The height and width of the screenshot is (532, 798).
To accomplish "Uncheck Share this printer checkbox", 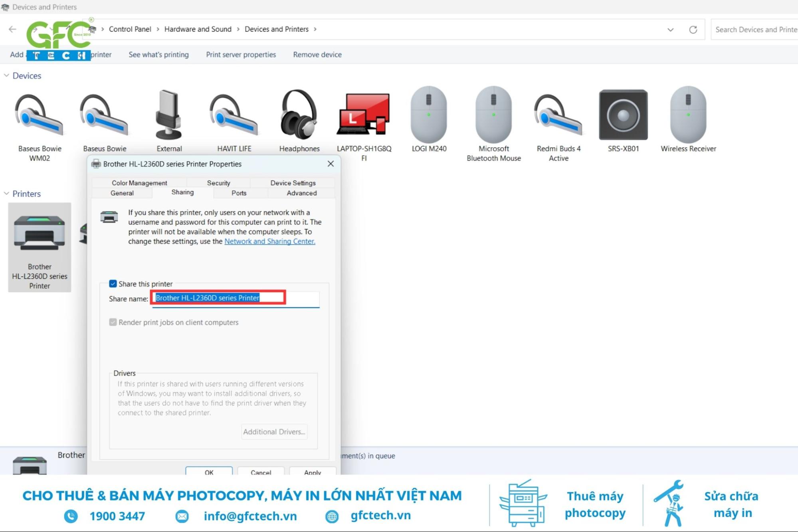I will tap(113, 284).
